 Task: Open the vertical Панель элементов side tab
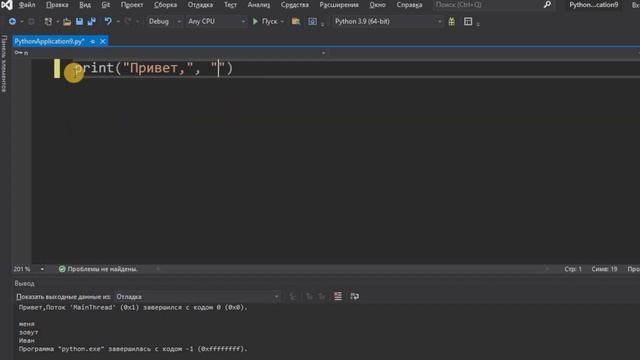click(4, 63)
